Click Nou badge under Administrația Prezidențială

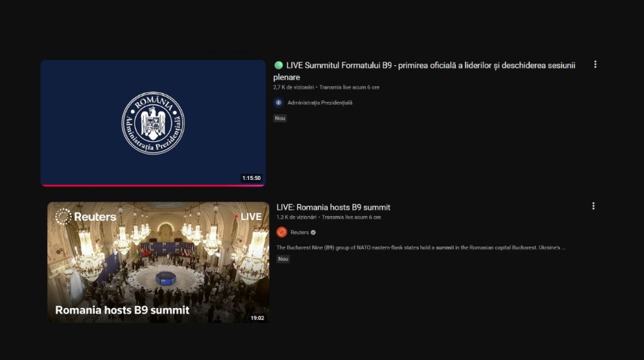tap(280, 118)
